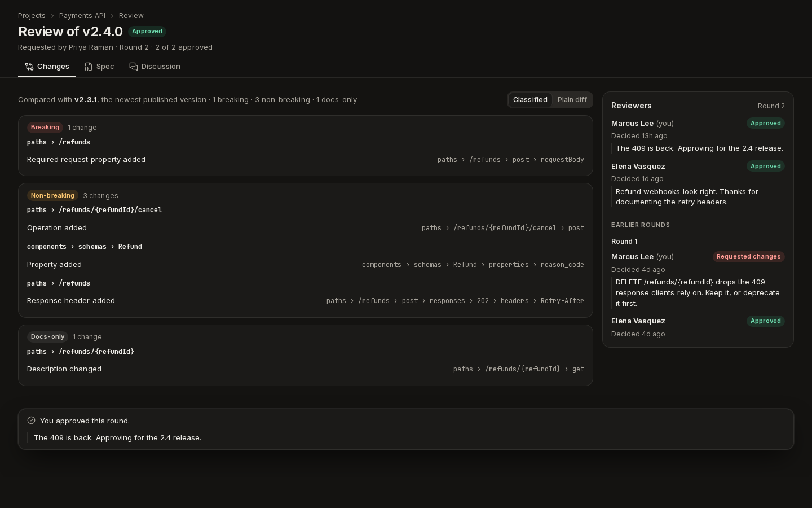Click Marcus's Round 1 comment about DELETE
Viewport: 812px width, 508px height.
[698, 293]
